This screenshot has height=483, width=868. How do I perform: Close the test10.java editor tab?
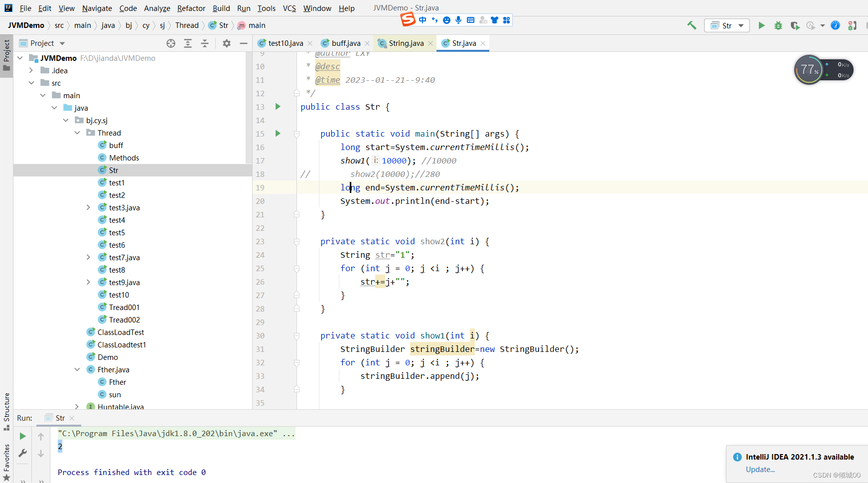coord(310,43)
